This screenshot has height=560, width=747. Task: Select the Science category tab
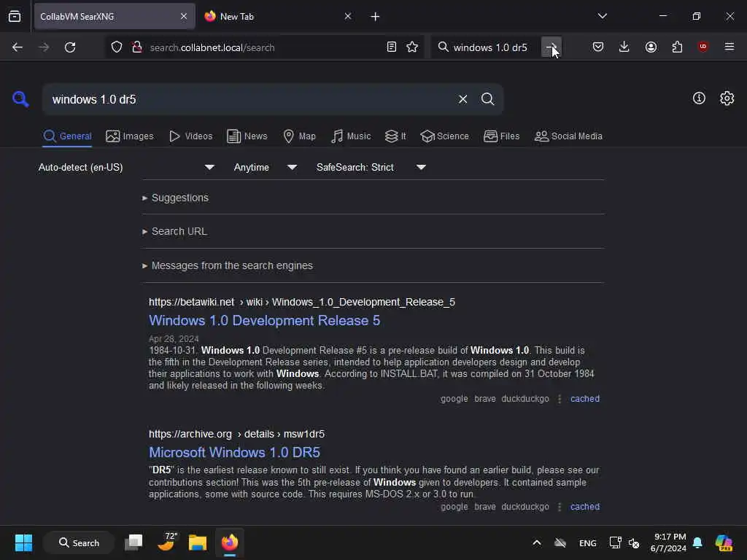pyautogui.click(x=444, y=136)
